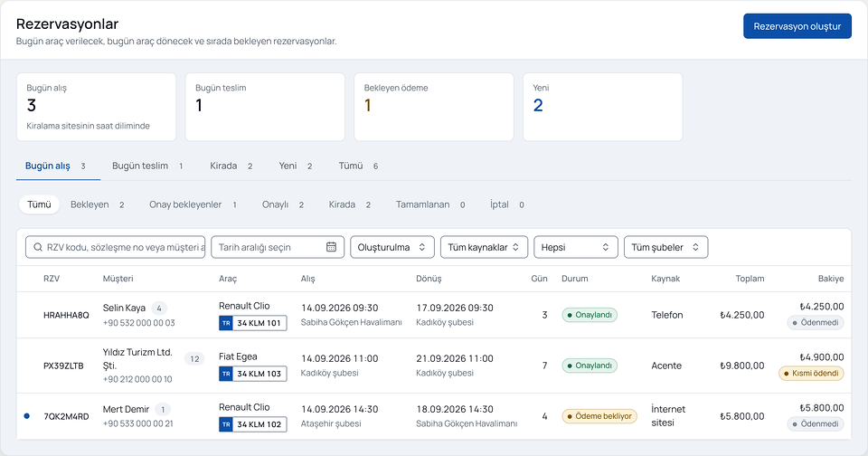Viewport: 868px width, 456px height.
Task: Click the Fiat Egea vehicle name
Action: click(x=238, y=356)
